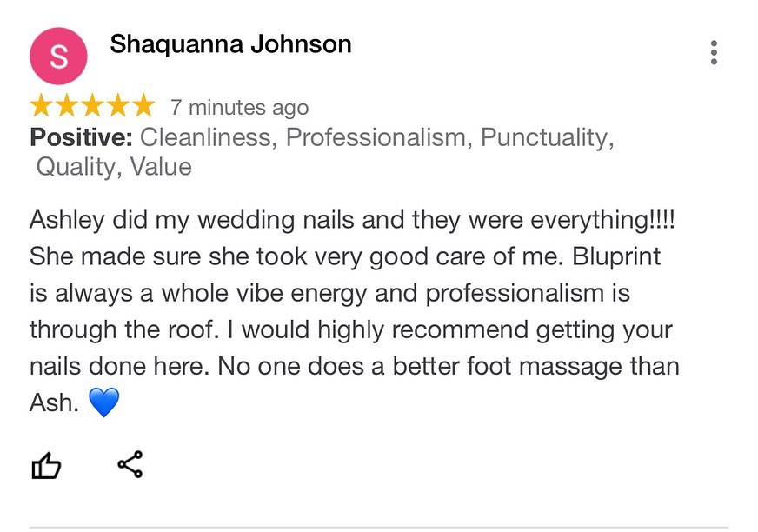Click the blue heart emoji
Screen dimensions: 758x532
pos(103,402)
